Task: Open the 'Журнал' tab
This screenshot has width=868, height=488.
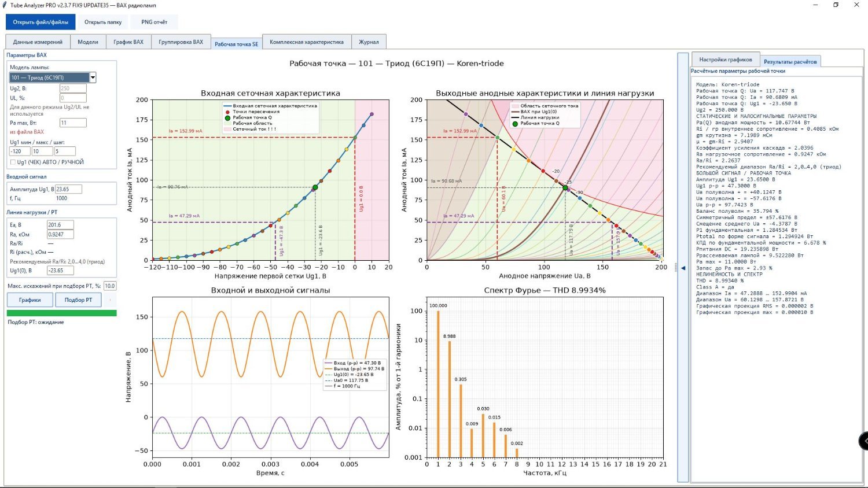Action: click(x=369, y=42)
